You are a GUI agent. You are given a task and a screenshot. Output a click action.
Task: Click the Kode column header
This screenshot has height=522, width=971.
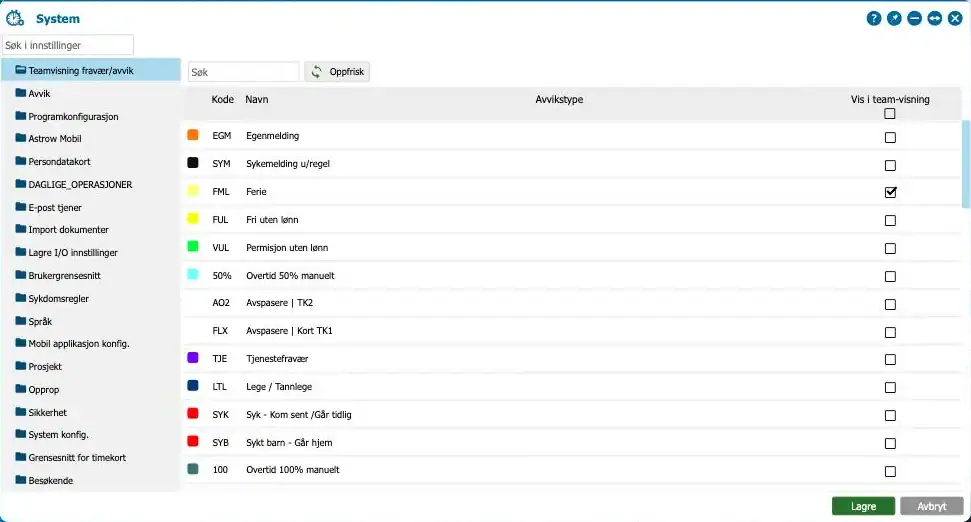coord(222,99)
